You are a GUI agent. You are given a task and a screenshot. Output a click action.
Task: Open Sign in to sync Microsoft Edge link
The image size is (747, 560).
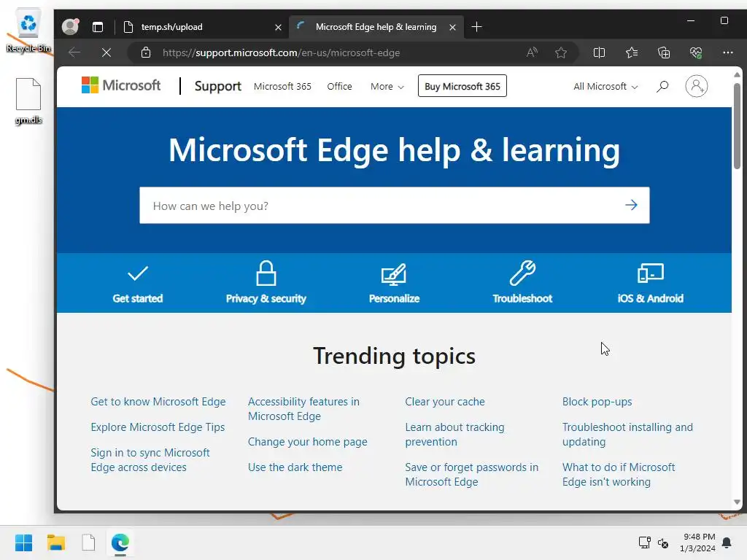coord(150,459)
